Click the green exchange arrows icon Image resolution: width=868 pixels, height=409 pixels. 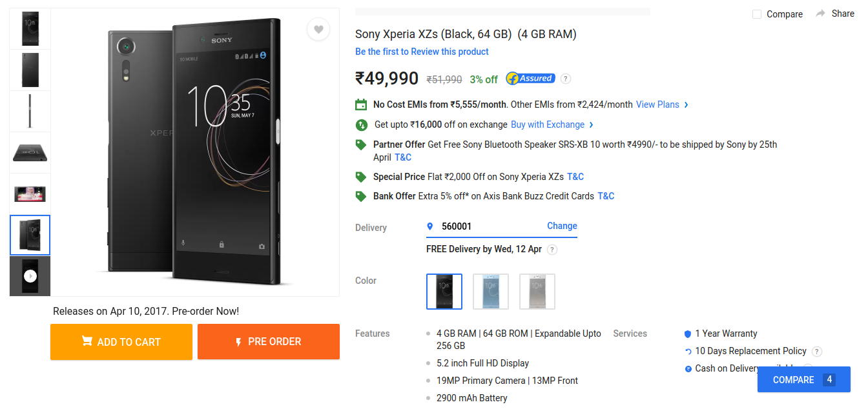point(362,125)
